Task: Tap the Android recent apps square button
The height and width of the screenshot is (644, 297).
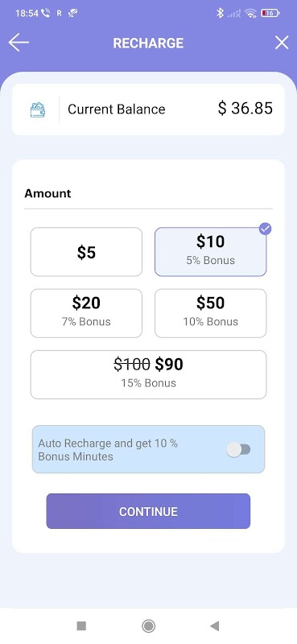Action: coord(81,625)
